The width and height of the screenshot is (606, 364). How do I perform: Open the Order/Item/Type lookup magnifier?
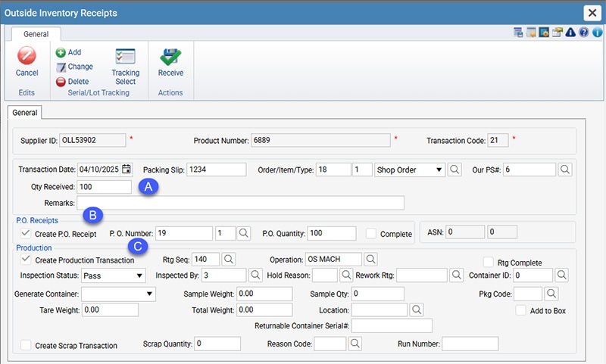click(454, 170)
